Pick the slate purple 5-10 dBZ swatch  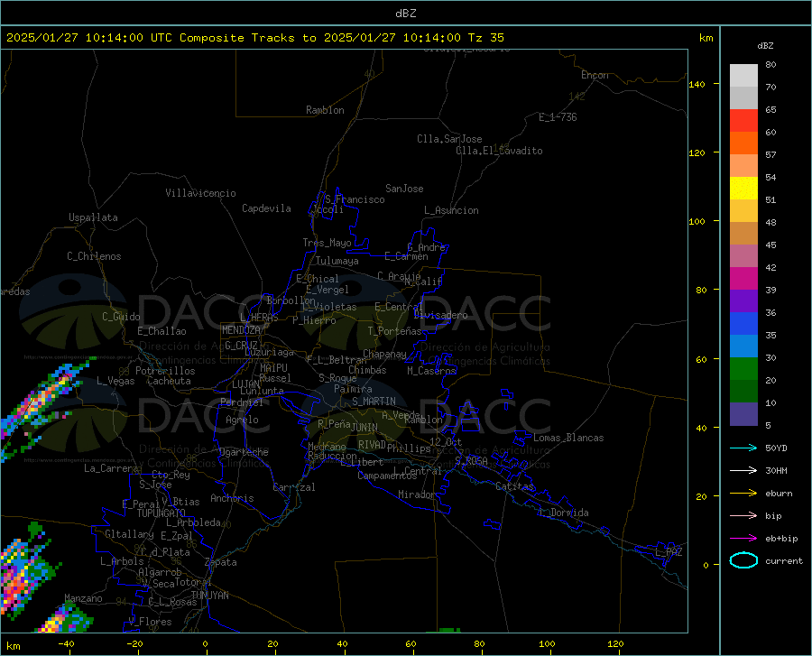click(x=743, y=414)
